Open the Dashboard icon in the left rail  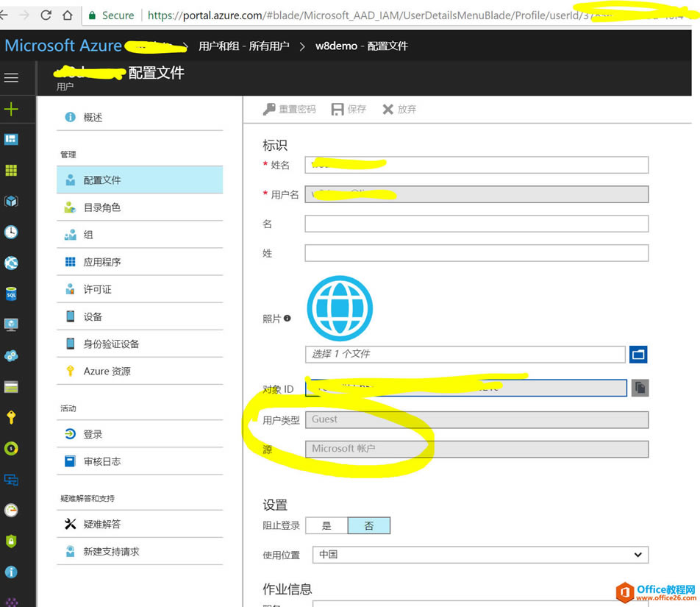tap(11, 139)
